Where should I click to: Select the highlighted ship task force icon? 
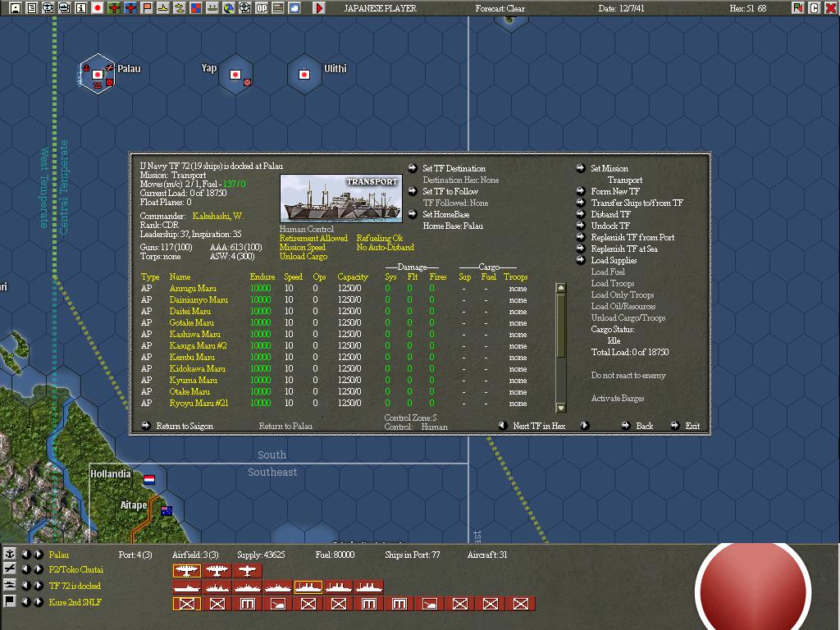pos(308,587)
